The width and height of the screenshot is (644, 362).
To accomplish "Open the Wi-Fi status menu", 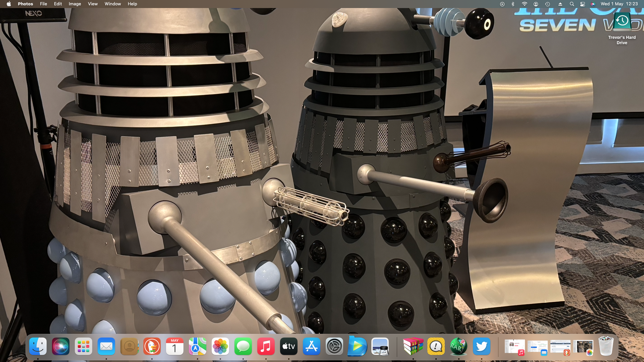I will (524, 4).
